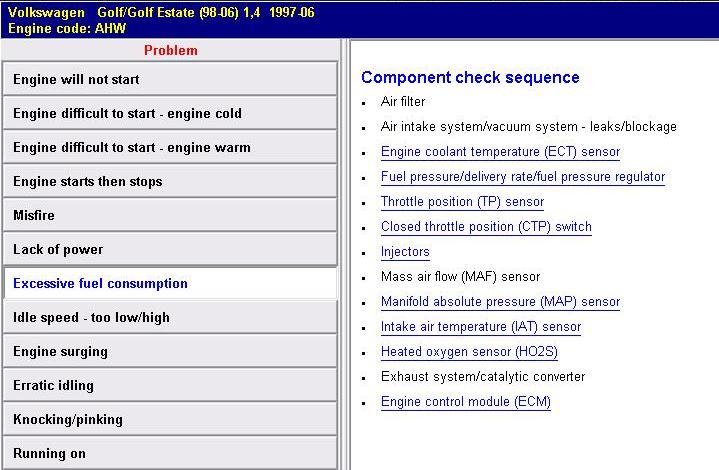Open the fuel pressure/delivery rate/regulator link
This screenshot has height=470, width=719.
522,177
